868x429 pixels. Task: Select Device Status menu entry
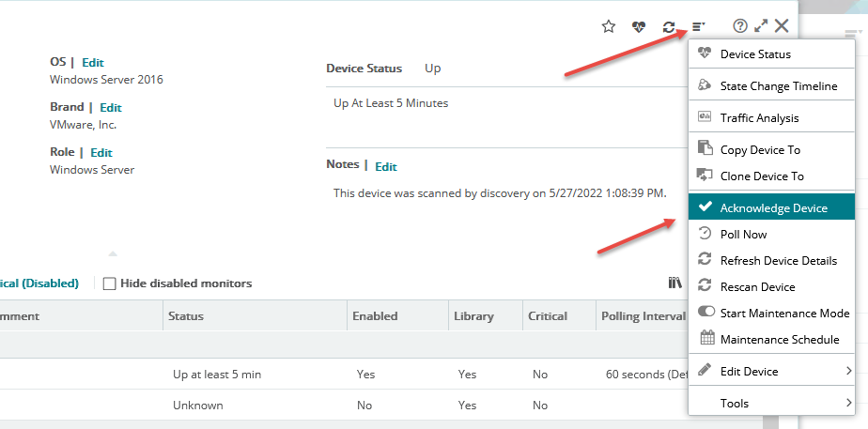coord(771,54)
